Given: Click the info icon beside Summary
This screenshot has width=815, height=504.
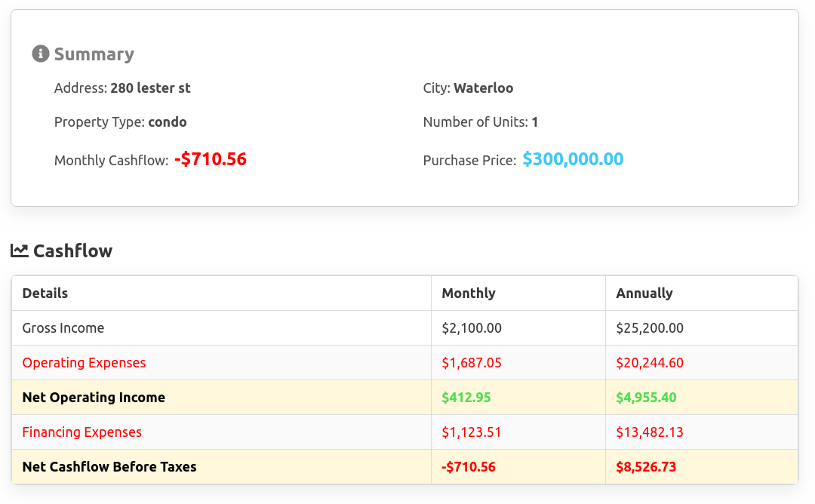Looking at the screenshot, I should click(40, 54).
